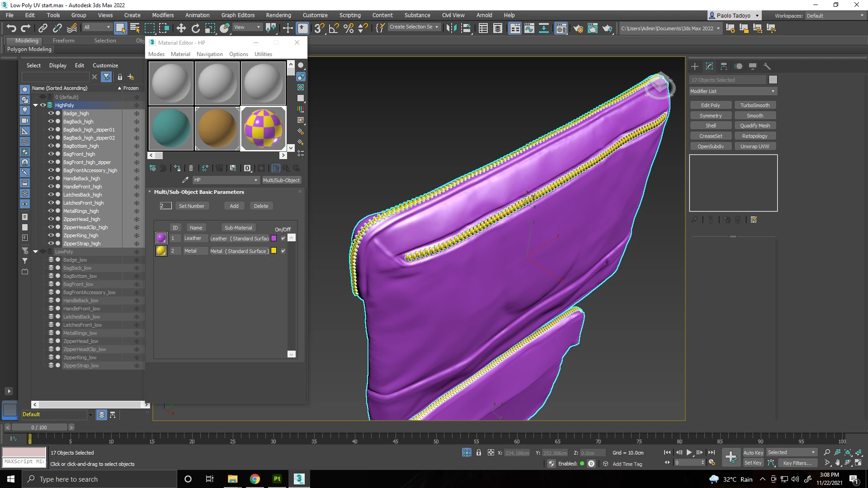Open the Rendering menu
Image resolution: width=868 pixels, height=488 pixels.
point(278,15)
